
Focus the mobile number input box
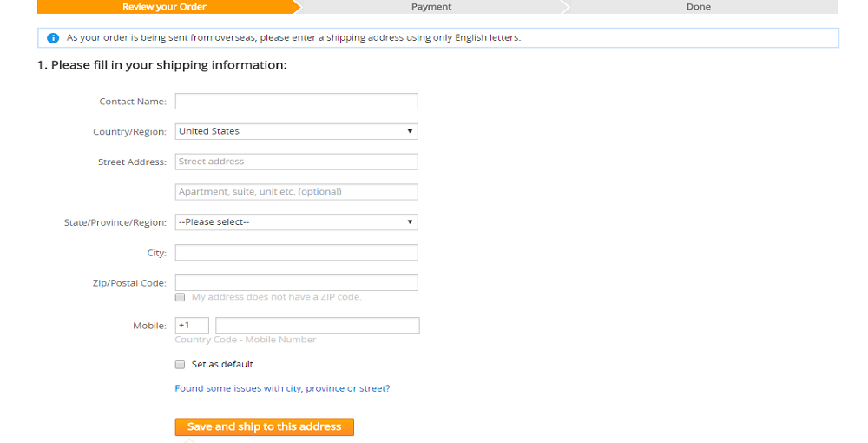[317, 326]
